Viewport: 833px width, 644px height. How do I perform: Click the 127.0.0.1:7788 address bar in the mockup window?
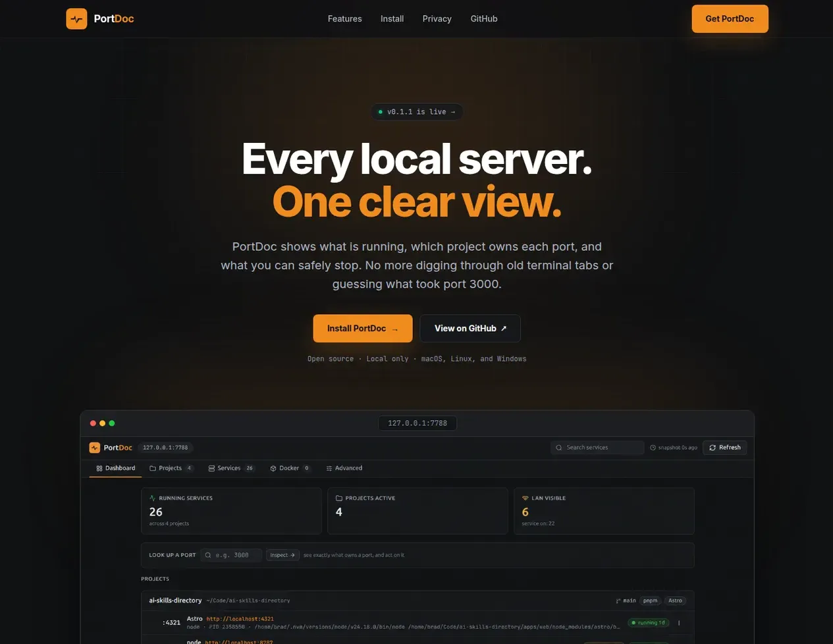[x=417, y=423]
